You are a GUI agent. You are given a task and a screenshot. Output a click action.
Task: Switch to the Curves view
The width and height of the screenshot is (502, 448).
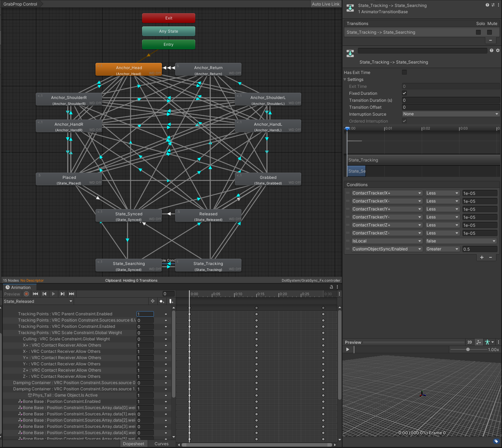(162, 444)
